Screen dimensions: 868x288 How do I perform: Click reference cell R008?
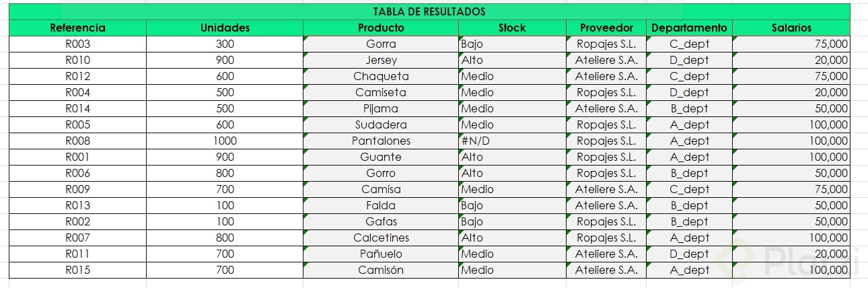tap(77, 141)
